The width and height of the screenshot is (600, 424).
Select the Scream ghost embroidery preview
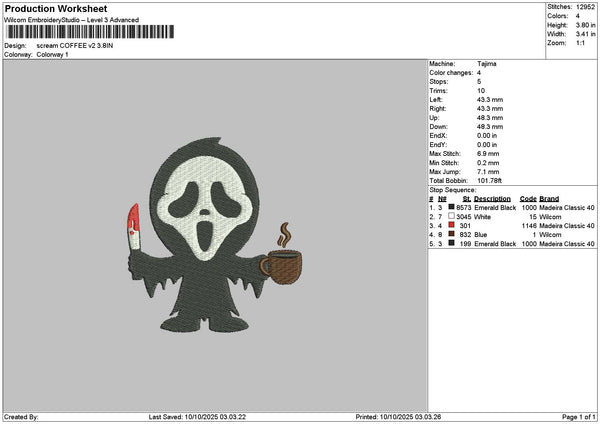[x=214, y=235]
